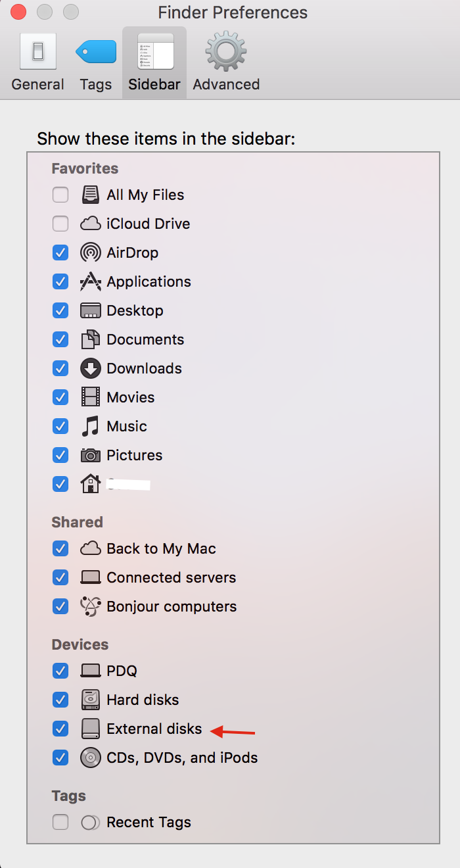
Task: Click the blue Tags label icon
Action: (96, 51)
